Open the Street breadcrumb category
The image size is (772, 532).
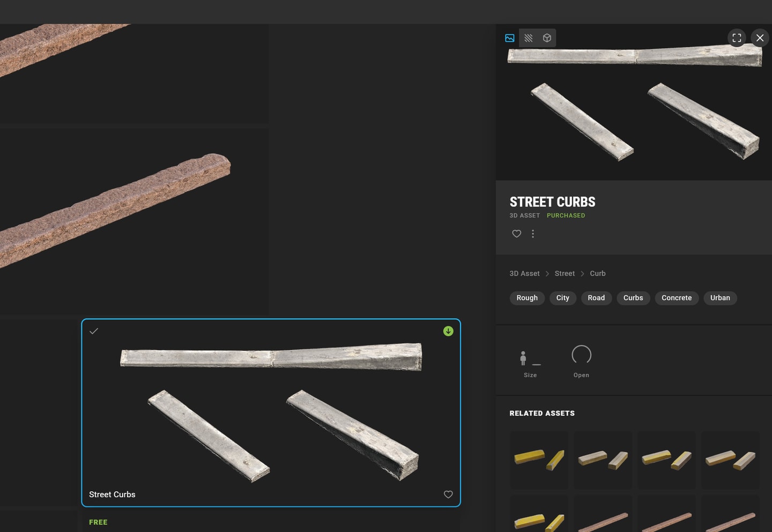[x=565, y=274]
